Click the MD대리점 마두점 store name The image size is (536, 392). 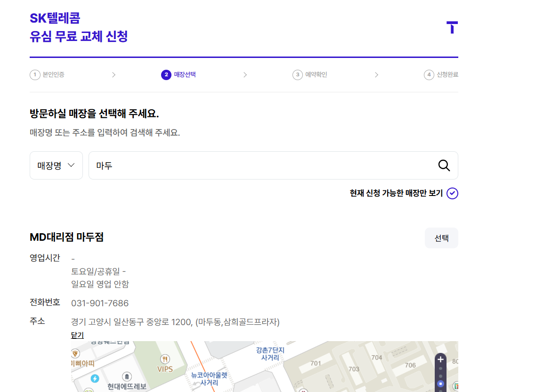click(x=67, y=237)
